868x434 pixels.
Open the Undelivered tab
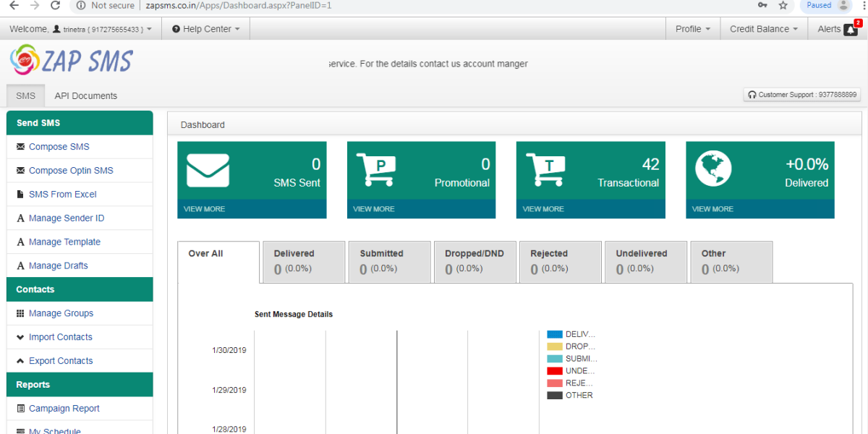(x=645, y=262)
